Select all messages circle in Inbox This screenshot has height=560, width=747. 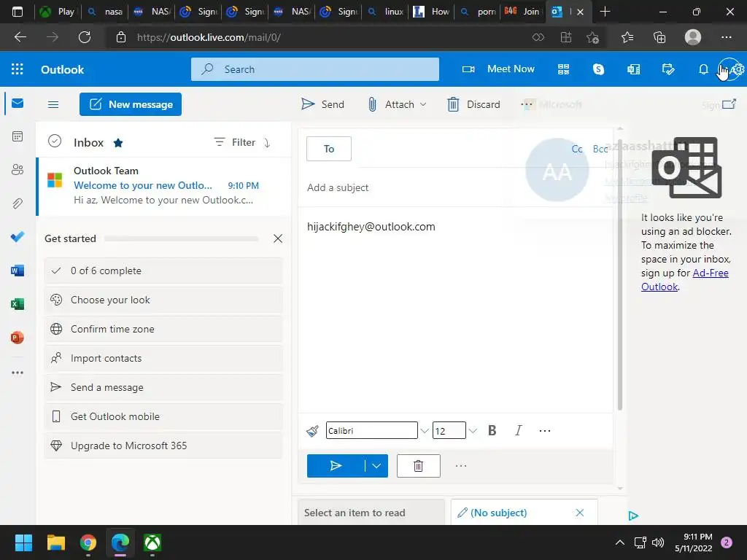click(x=55, y=141)
